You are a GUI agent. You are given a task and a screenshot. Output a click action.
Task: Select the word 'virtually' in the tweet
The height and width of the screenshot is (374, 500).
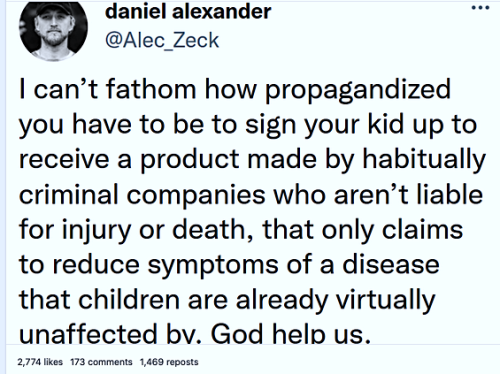point(385,301)
